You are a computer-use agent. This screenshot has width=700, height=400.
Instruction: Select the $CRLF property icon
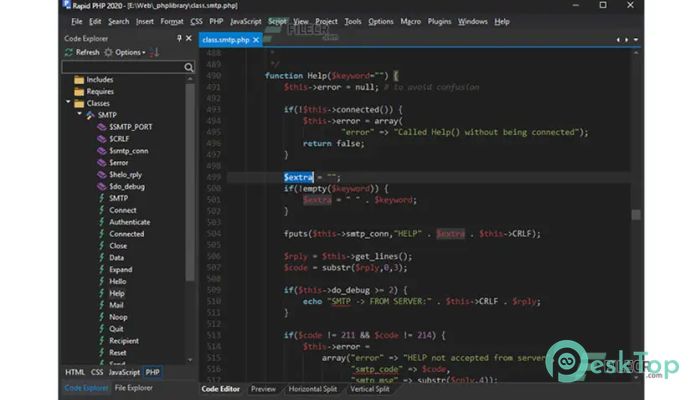tap(102, 139)
